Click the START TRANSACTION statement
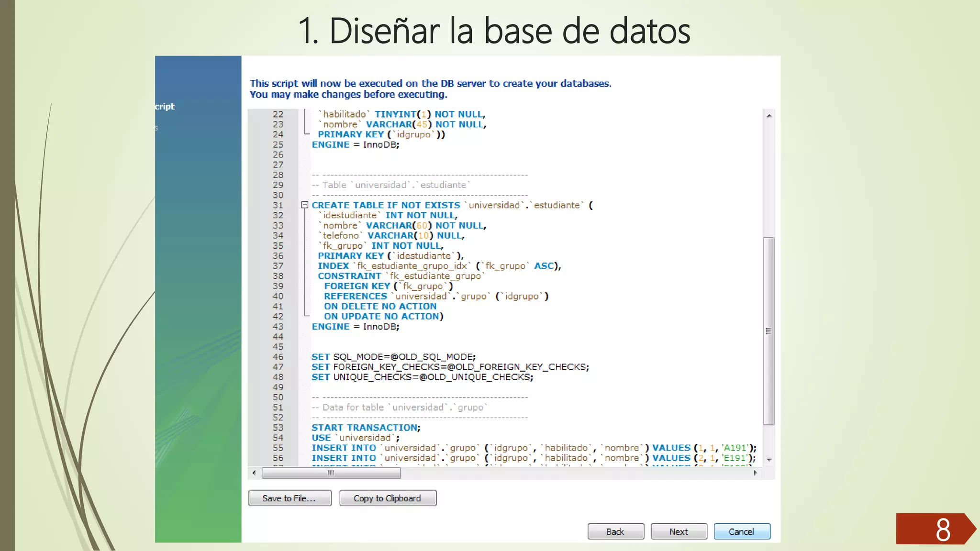 (x=366, y=428)
